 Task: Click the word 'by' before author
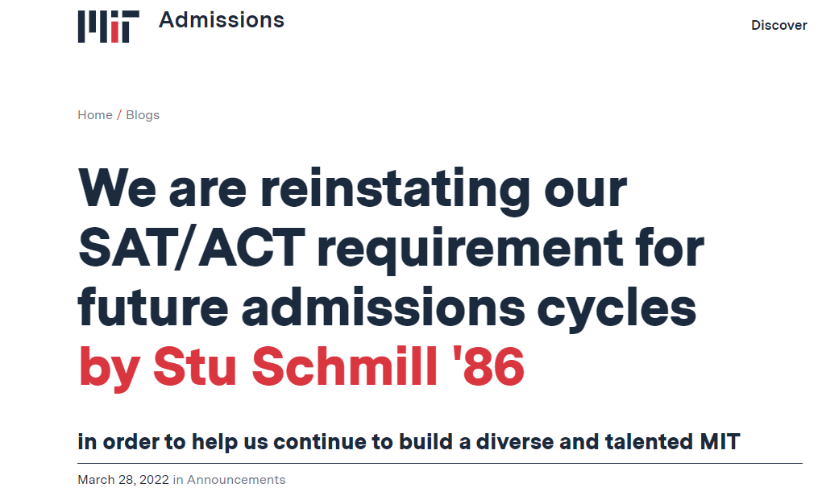click(109, 367)
